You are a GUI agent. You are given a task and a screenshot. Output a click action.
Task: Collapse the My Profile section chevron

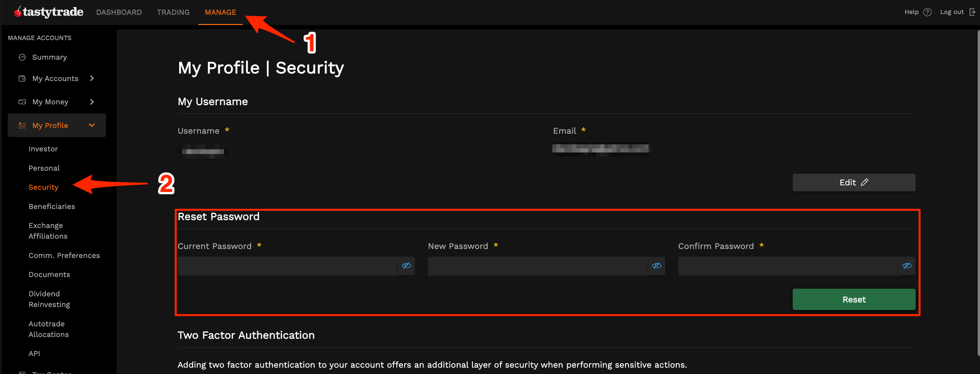92,125
